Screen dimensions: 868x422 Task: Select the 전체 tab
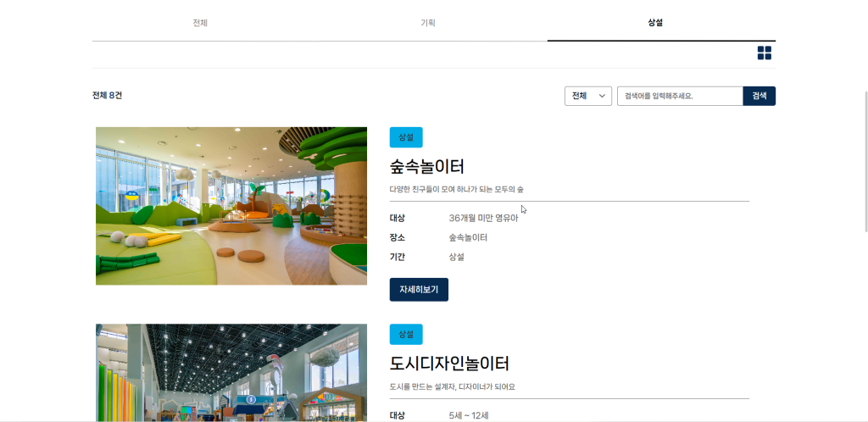coord(200,23)
